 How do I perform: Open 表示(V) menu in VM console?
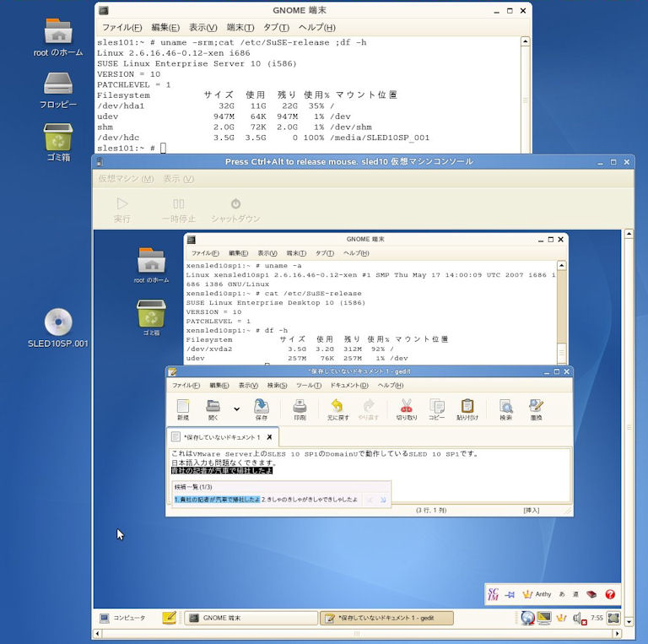pos(179,179)
